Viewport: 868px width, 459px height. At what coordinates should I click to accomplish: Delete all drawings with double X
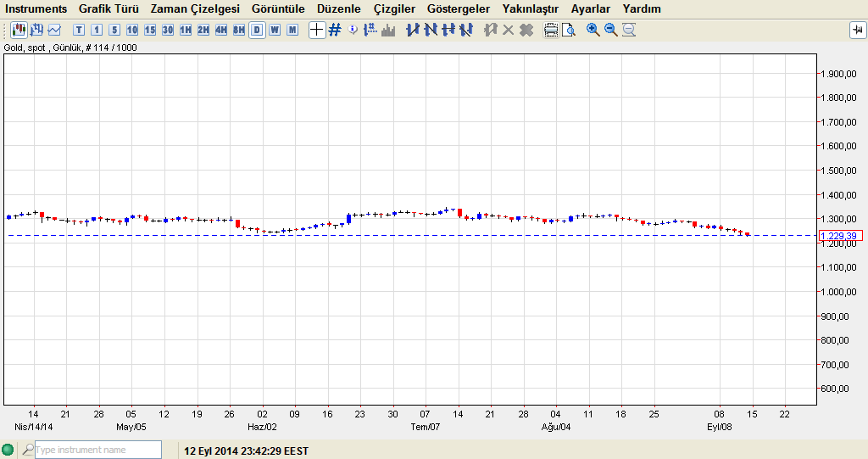526,30
